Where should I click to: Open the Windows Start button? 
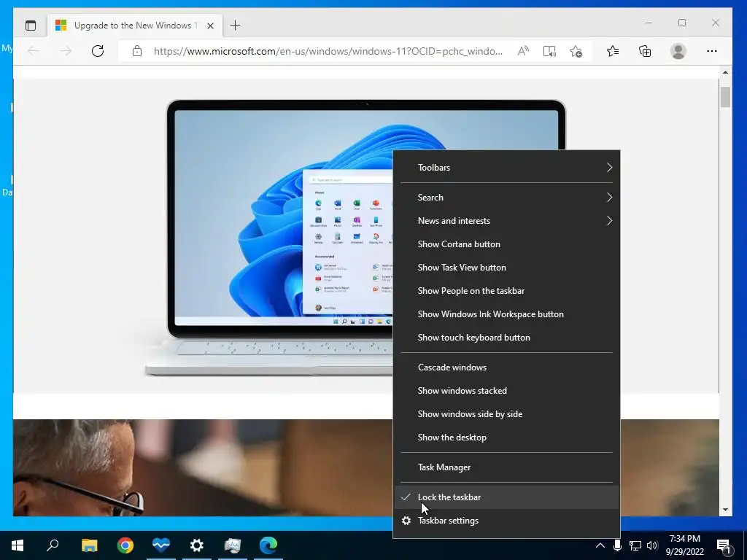coord(18,545)
